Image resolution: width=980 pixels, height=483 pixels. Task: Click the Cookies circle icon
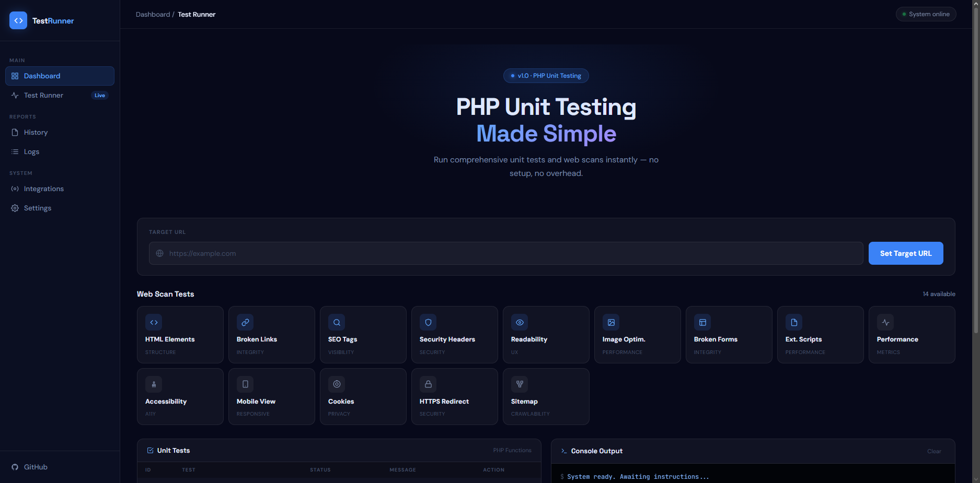pyautogui.click(x=337, y=384)
